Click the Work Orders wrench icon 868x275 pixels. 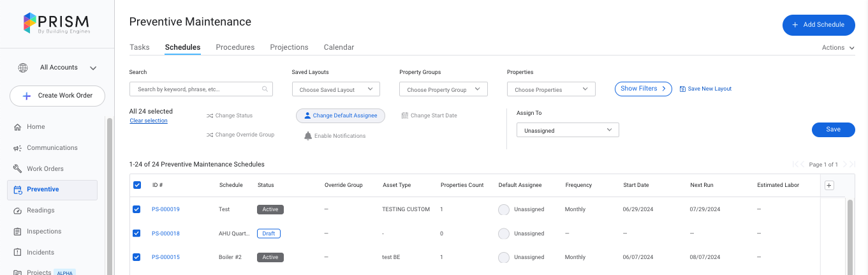pos(18,169)
